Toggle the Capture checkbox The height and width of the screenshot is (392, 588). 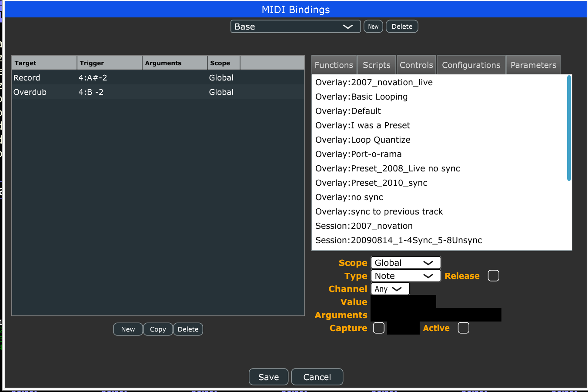click(378, 328)
